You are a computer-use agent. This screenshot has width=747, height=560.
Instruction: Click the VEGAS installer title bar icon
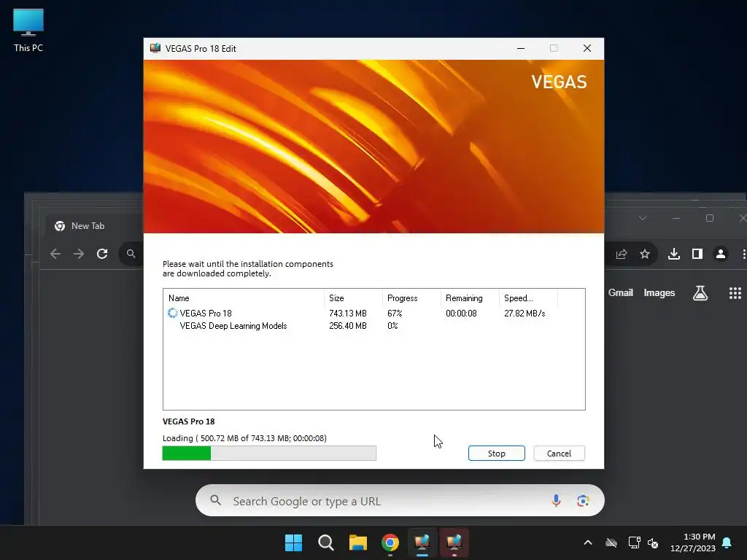(x=155, y=48)
